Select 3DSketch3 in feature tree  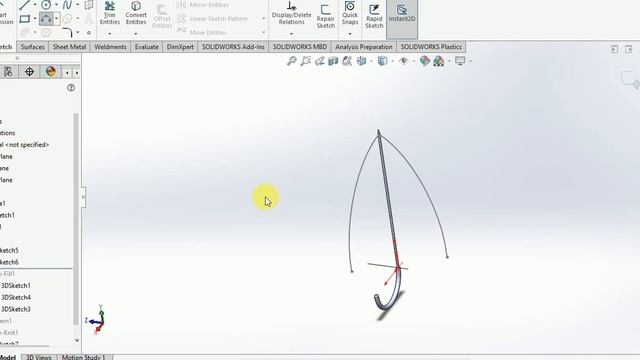point(16,309)
